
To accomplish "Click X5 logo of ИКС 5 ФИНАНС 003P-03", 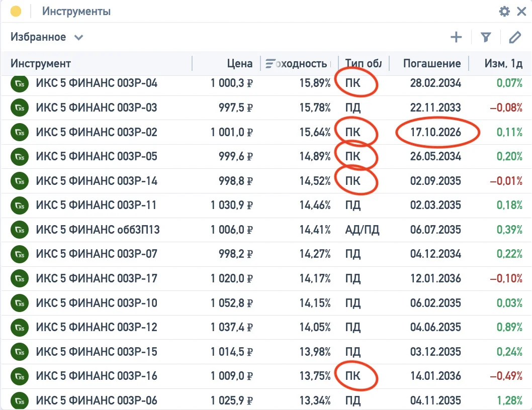I will (19, 108).
